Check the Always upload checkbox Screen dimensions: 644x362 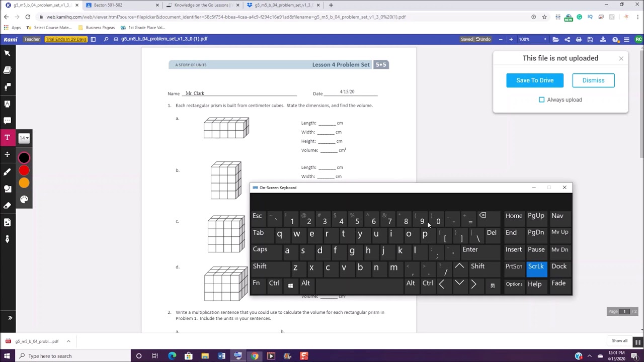tap(542, 100)
